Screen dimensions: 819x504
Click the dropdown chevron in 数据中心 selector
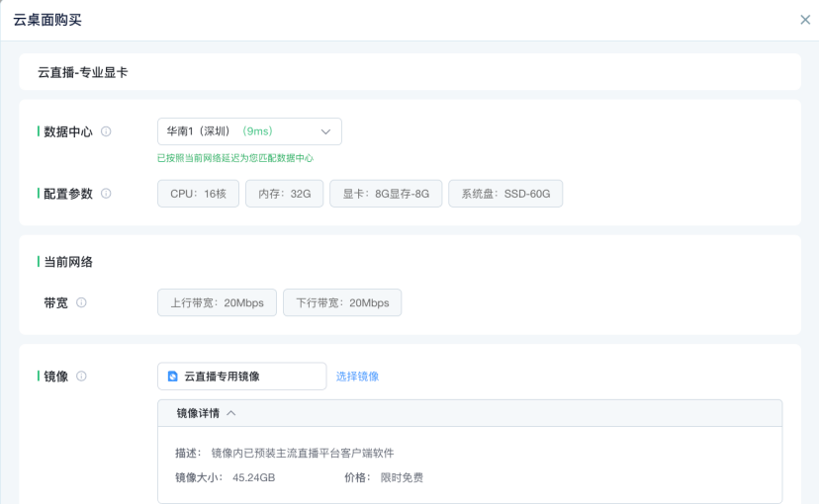[325, 131]
